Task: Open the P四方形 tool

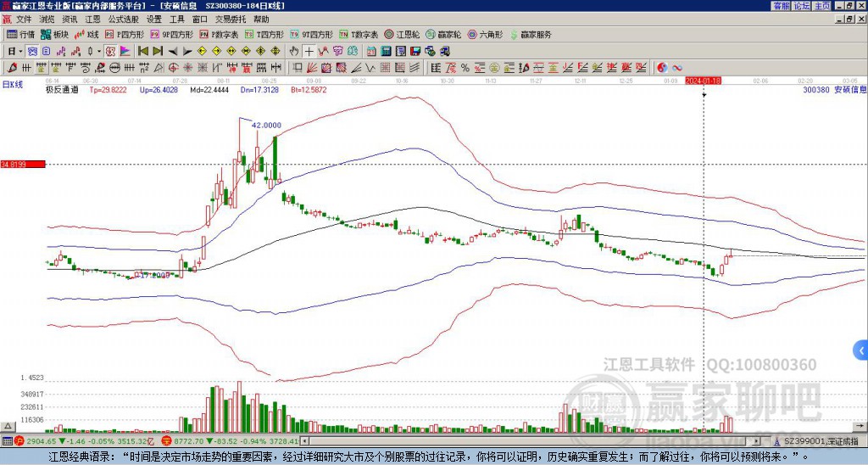Action: [125, 34]
